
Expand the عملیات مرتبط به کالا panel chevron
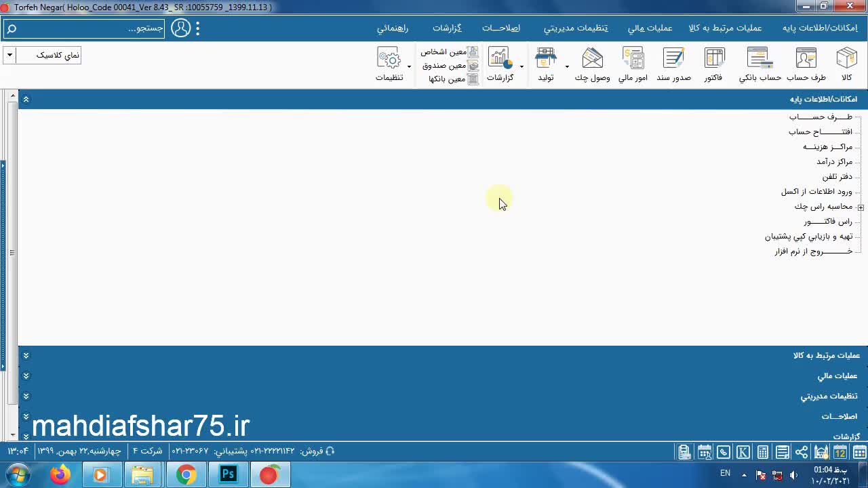point(26,355)
